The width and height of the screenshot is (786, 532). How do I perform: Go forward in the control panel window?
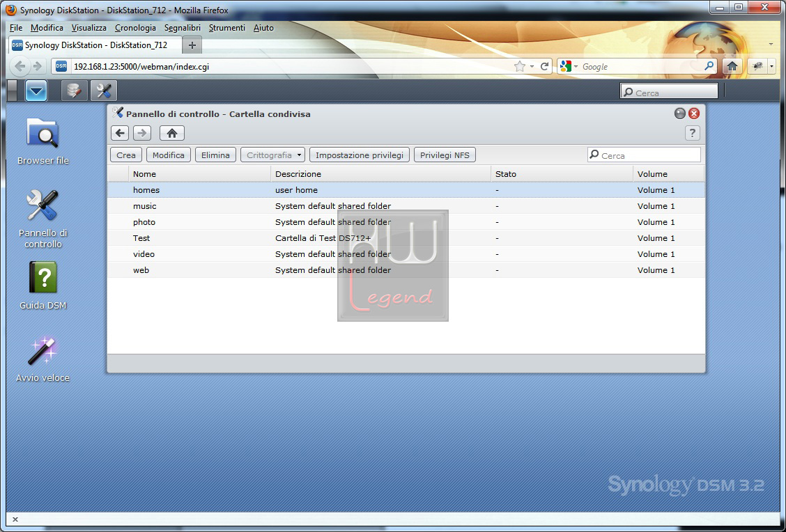pyautogui.click(x=142, y=133)
